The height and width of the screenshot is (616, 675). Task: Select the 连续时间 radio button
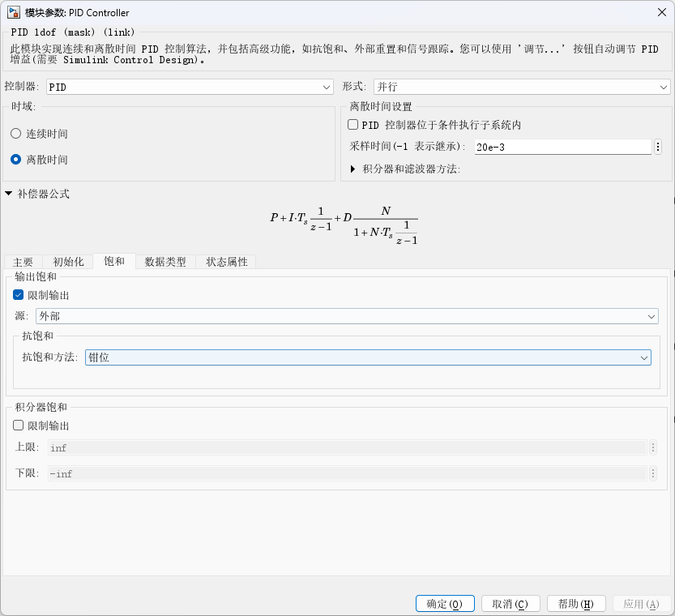pyautogui.click(x=16, y=134)
